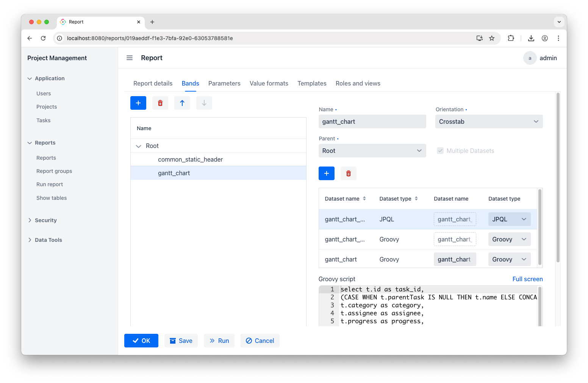The width and height of the screenshot is (588, 383).
Task: Open the Orientation dropdown showing Crosstab
Action: point(489,121)
